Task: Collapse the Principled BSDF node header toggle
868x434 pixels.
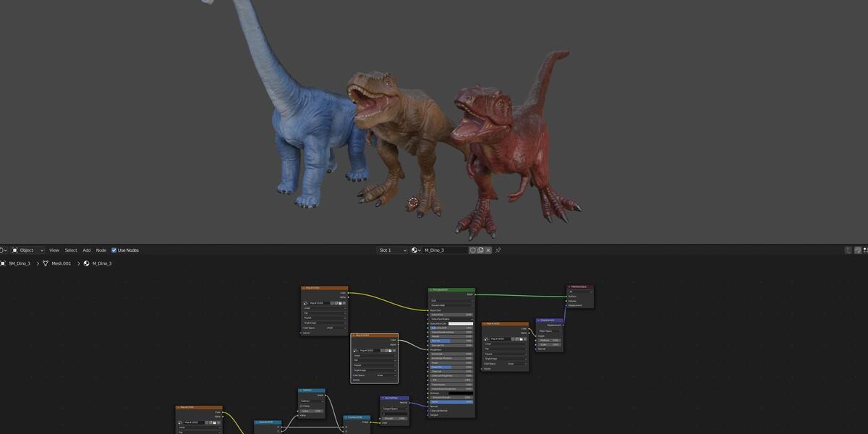Action: click(432, 290)
